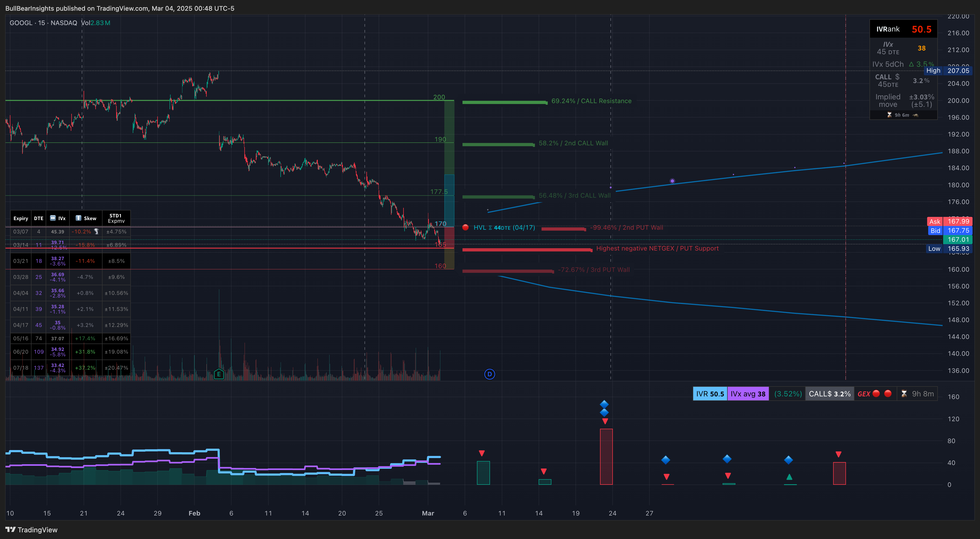Click the IVx avg 38 badge

(x=748, y=394)
